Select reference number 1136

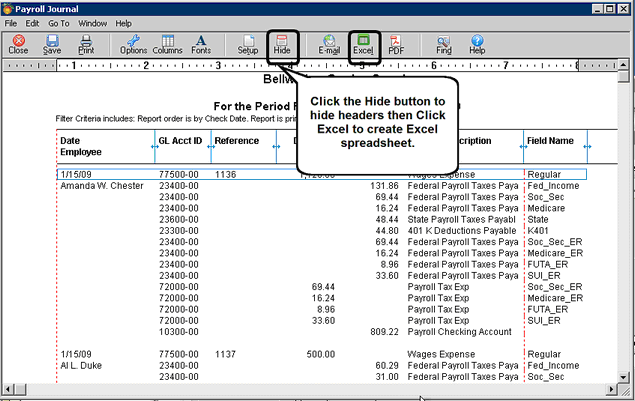click(x=225, y=175)
